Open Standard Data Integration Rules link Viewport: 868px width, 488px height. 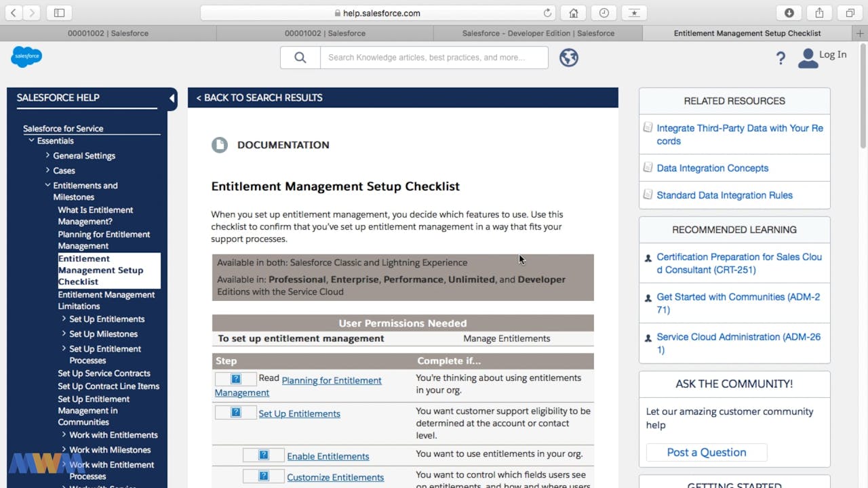click(x=724, y=195)
